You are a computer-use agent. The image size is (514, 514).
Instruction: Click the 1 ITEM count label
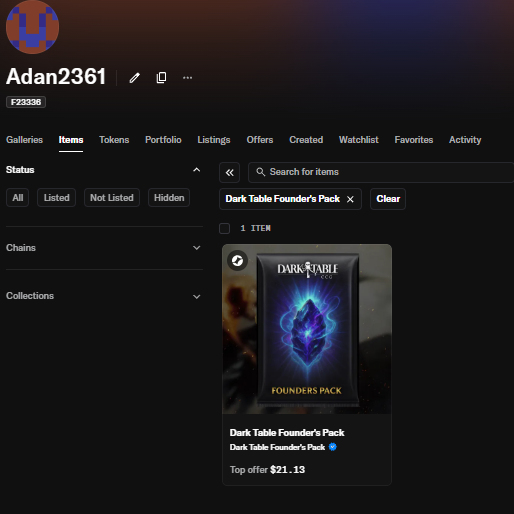[255, 228]
